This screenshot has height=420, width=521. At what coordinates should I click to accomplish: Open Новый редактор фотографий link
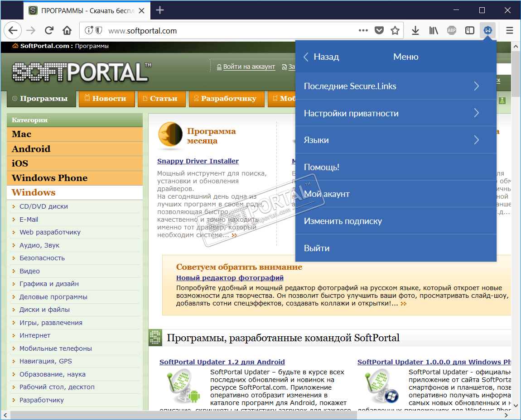230,277
